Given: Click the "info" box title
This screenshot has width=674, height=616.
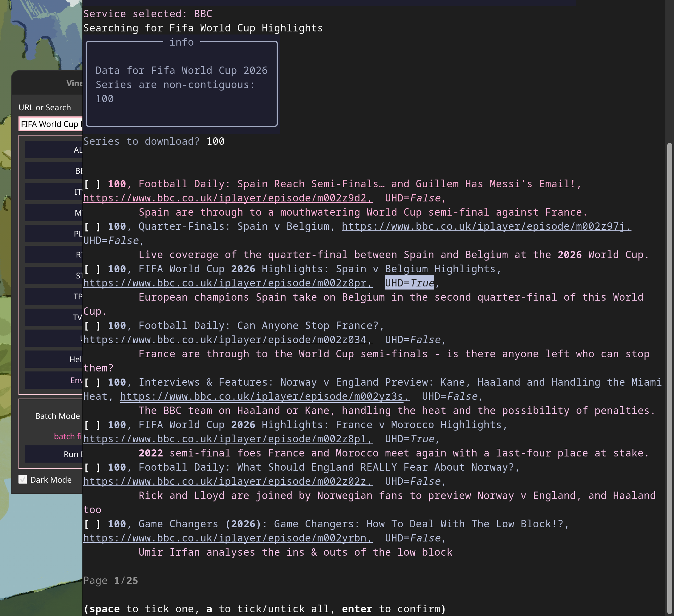Looking at the screenshot, I should click(x=181, y=42).
